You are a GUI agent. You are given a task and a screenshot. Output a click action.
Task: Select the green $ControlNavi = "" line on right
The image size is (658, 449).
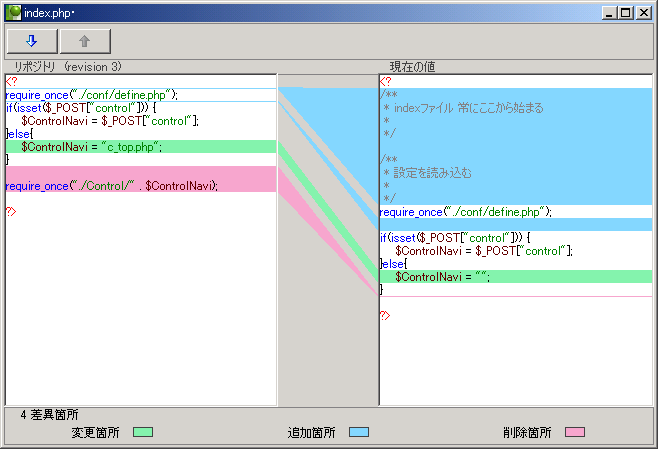[x=442, y=277]
